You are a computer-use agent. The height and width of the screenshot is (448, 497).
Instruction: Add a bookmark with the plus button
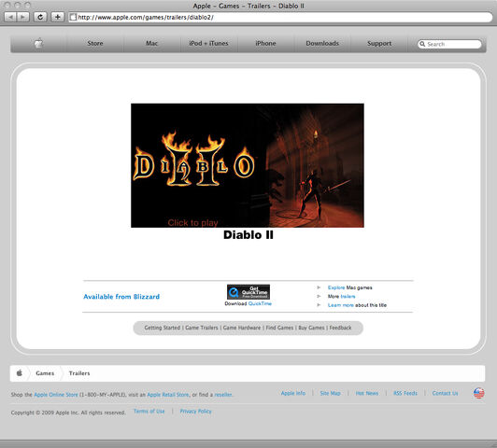57,17
